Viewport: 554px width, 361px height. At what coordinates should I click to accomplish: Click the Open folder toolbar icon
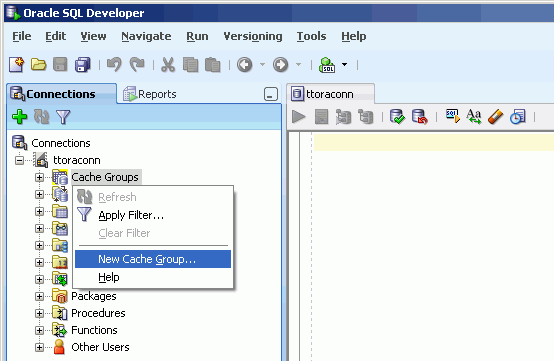point(39,65)
